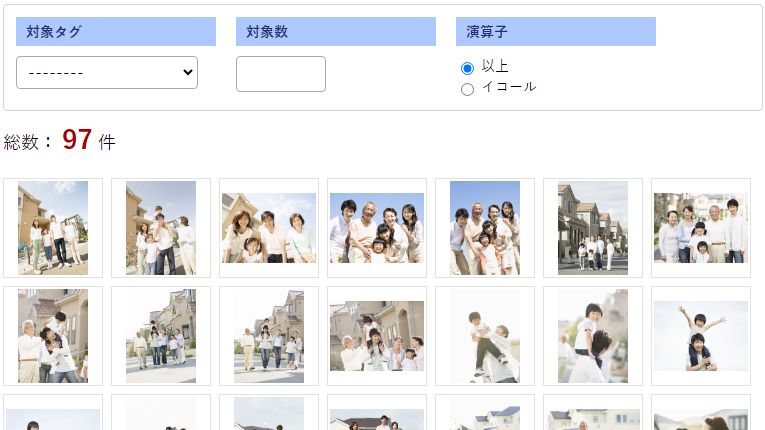Open portrait thumbnail of large family against blue sky

(485, 228)
